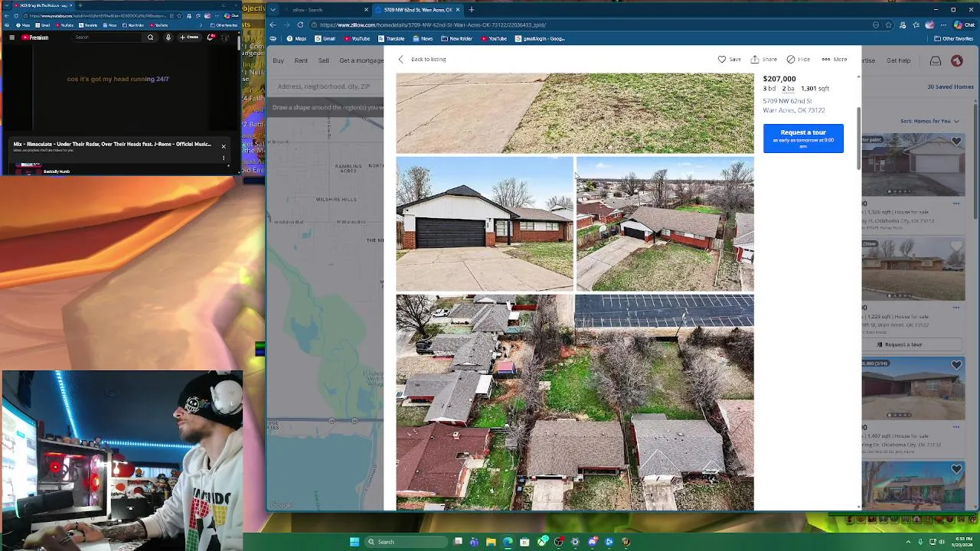Click Request a tour button
The height and width of the screenshot is (551, 980).
(x=803, y=138)
